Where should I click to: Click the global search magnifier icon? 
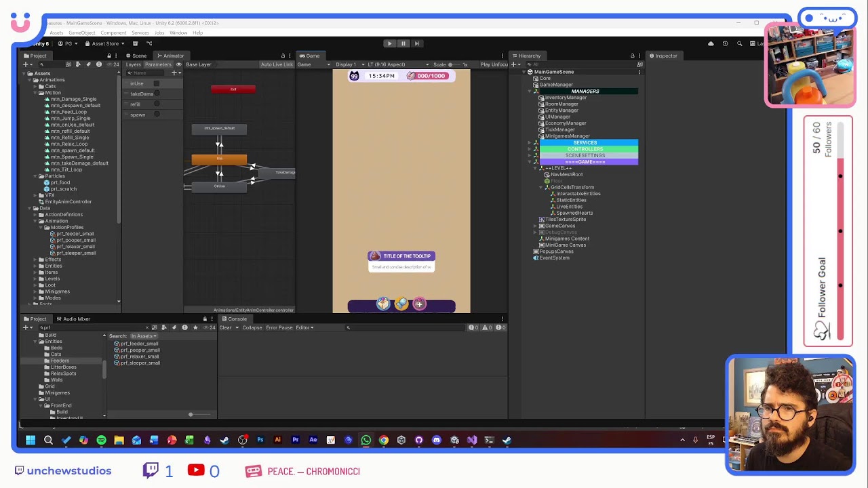[x=739, y=43]
